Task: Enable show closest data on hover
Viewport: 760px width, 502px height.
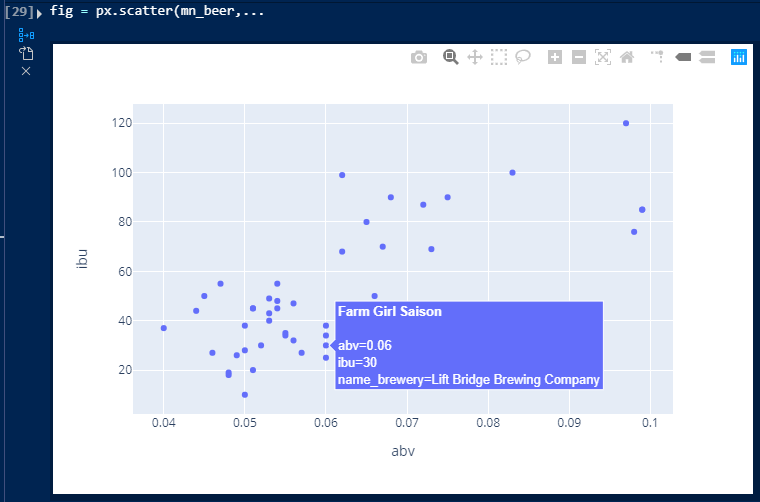Action: pos(683,57)
